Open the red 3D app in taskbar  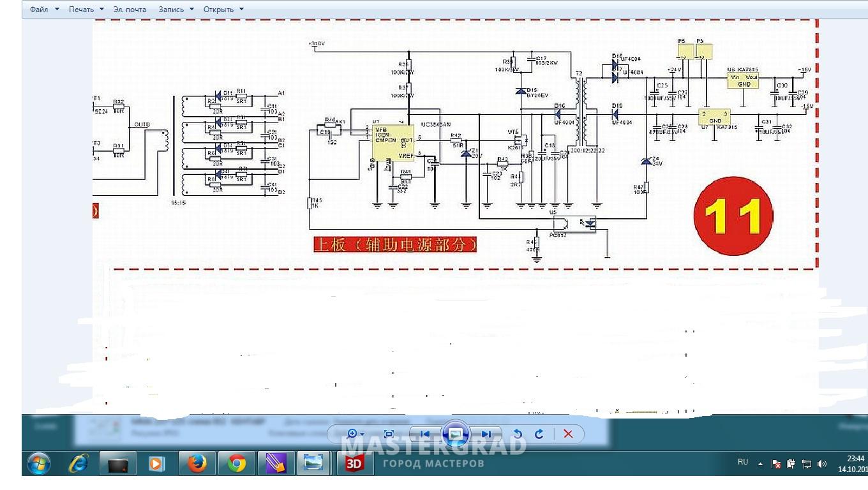tap(355, 464)
